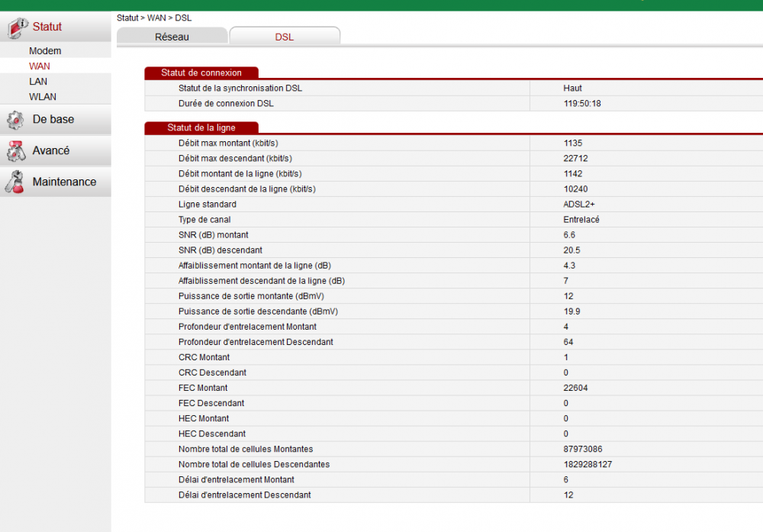Open the LAN settings page
This screenshot has width=763, height=532.
37,82
